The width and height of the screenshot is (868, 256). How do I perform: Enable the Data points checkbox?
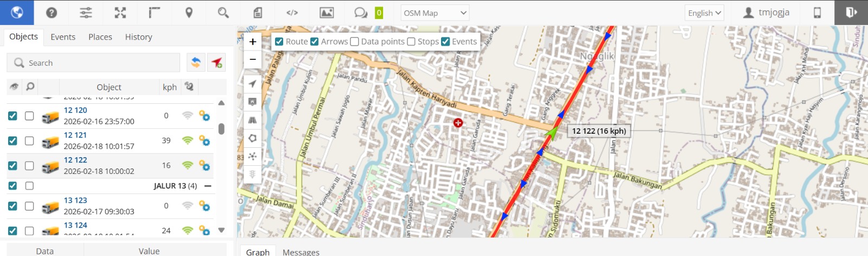[x=354, y=41]
